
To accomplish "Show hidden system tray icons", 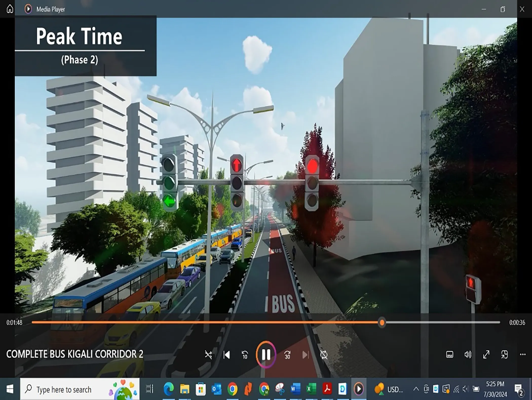I will [416, 389].
